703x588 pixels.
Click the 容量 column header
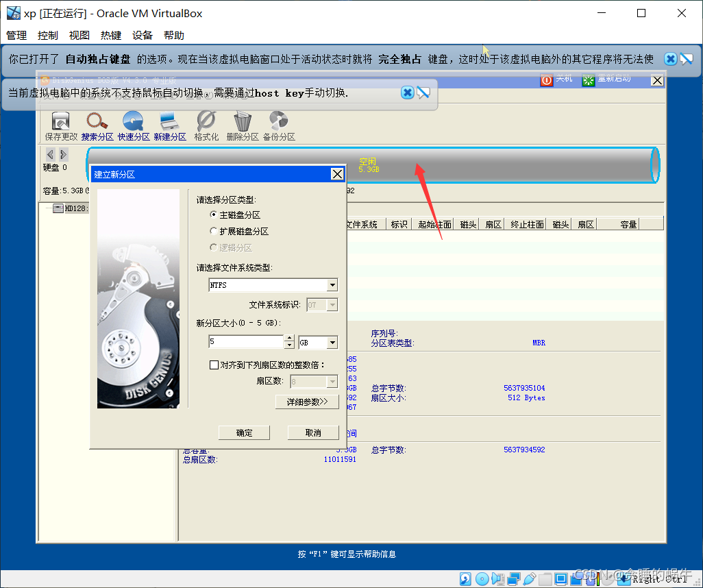pos(618,224)
